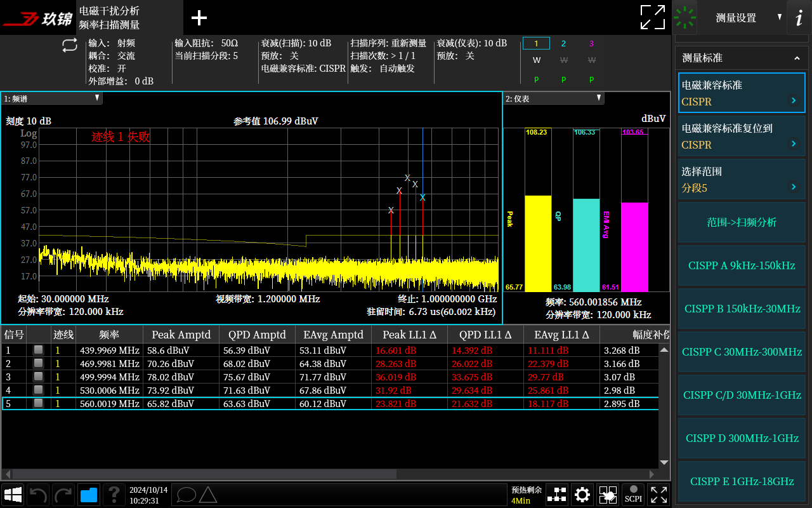Open the blue folder file icon

89,494
